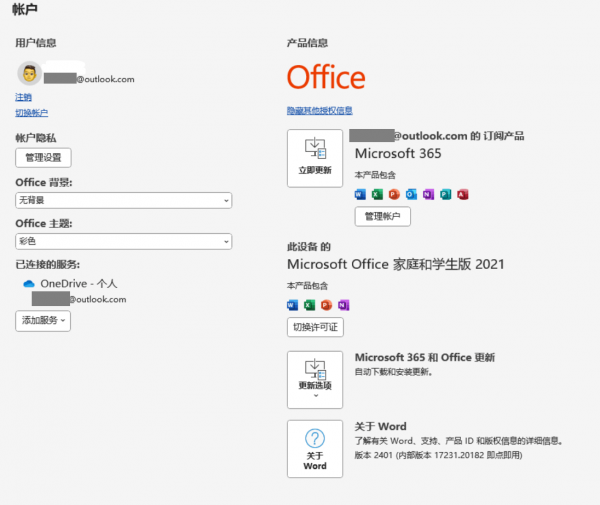Click the Word icon under Microsoft 365
This screenshot has width=600, height=505.
360,194
